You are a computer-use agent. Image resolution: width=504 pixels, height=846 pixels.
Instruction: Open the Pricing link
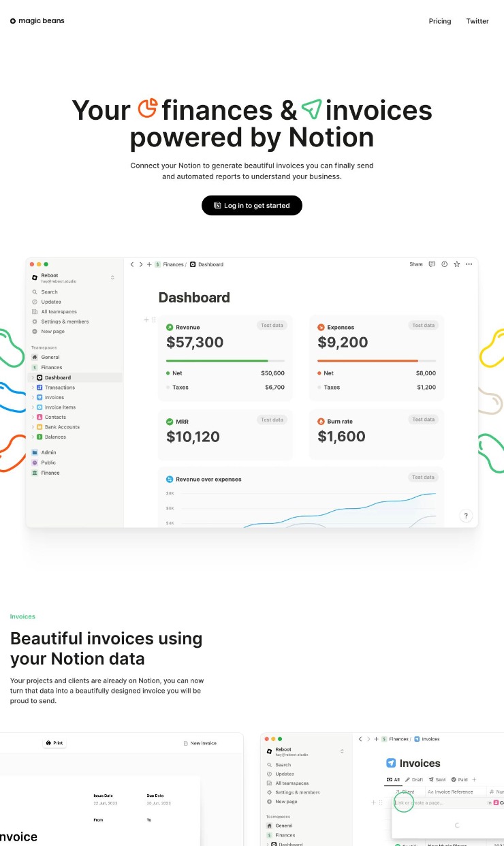440,21
